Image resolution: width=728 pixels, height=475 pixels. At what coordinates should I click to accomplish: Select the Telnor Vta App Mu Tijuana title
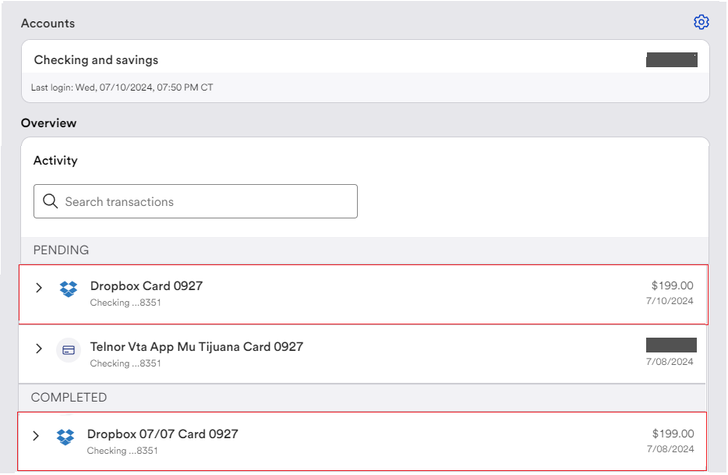(x=196, y=347)
